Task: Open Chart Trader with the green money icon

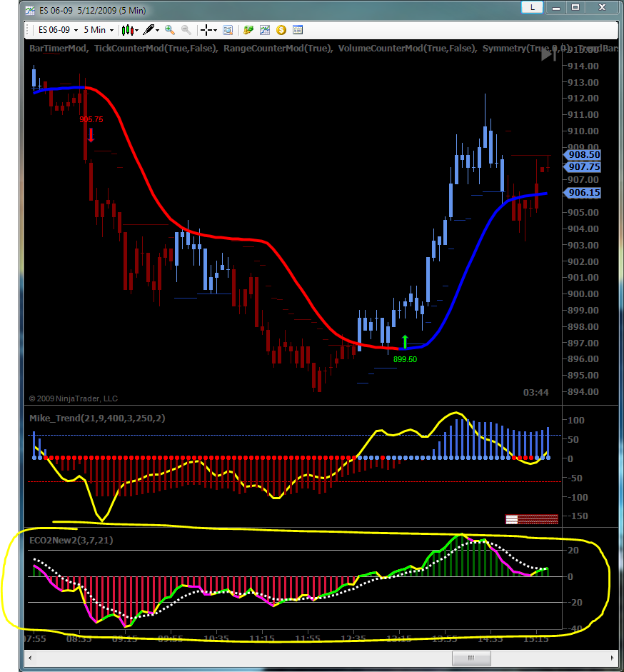Action: coord(248,30)
